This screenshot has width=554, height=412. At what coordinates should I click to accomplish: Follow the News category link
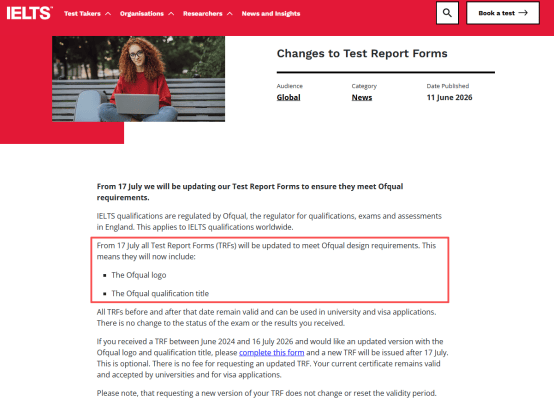(x=362, y=98)
